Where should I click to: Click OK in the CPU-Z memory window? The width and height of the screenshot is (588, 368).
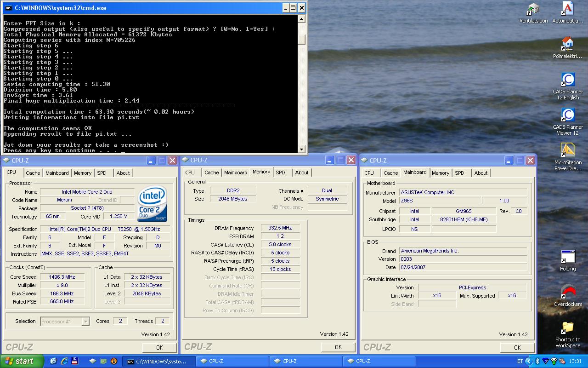(338, 347)
